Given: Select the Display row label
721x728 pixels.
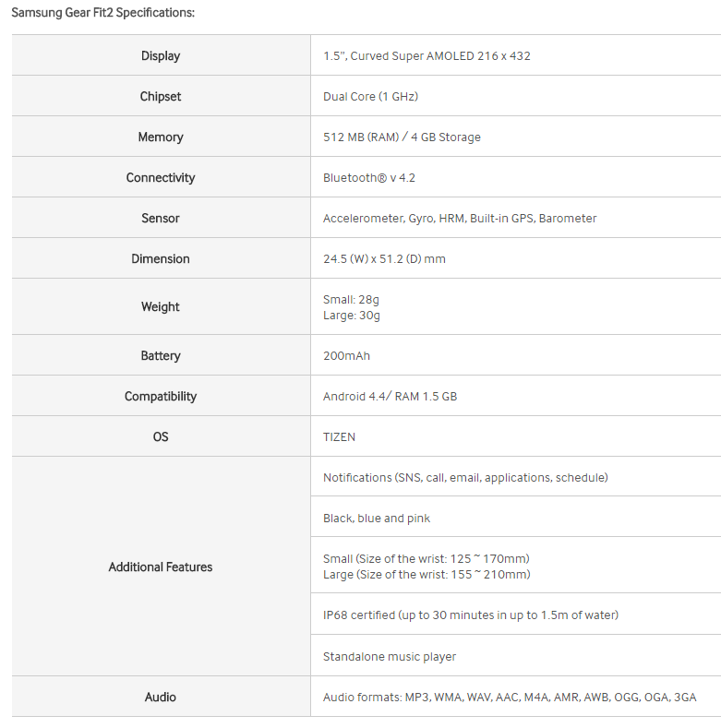Looking at the screenshot, I should pos(161,56).
